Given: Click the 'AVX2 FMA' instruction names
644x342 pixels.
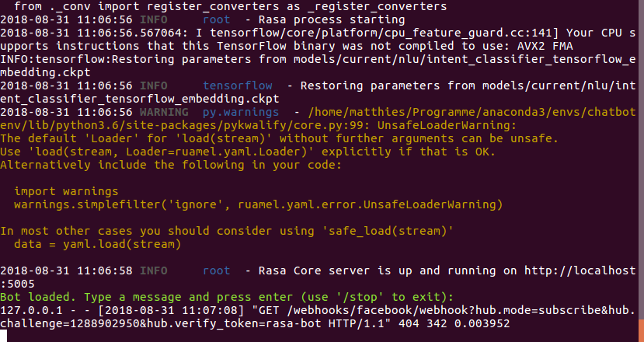Looking at the screenshot, I should click(x=545, y=46).
